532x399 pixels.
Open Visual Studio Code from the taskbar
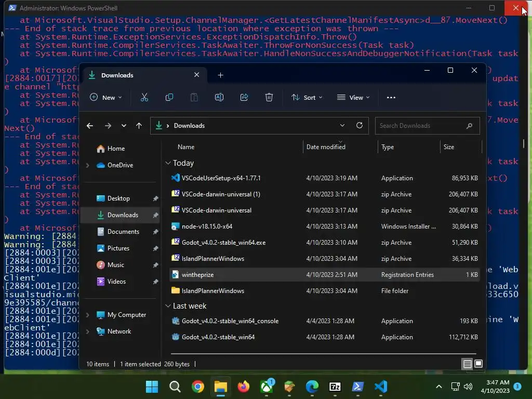[381, 387]
